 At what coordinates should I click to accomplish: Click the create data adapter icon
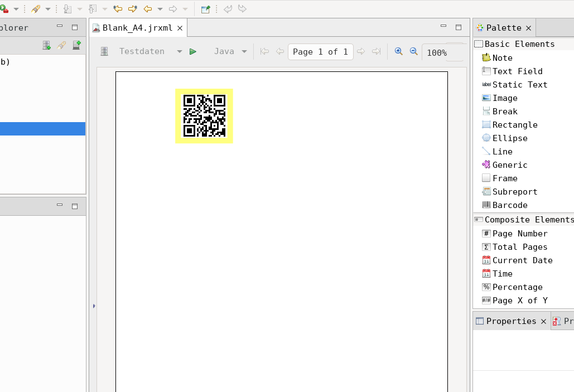point(47,46)
